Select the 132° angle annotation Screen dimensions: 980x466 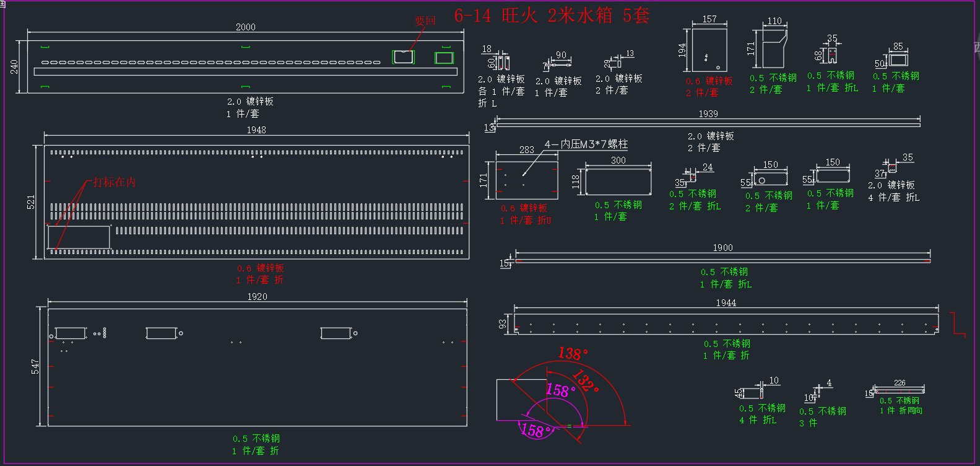(x=584, y=381)
